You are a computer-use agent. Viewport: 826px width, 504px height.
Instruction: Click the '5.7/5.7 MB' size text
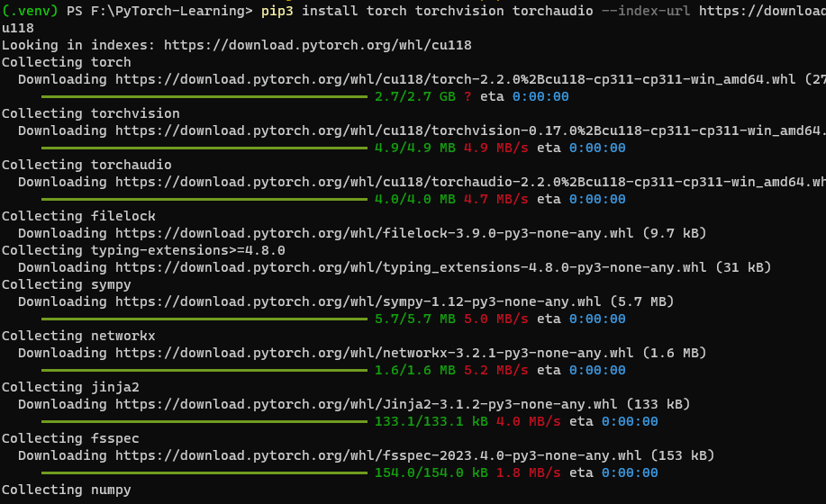[x=414, y=319]
